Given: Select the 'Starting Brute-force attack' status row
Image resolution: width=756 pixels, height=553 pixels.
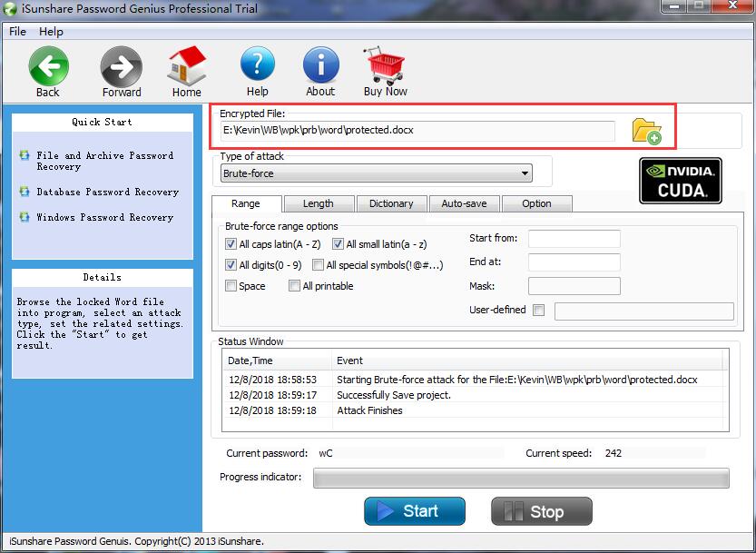Looking at the screenshot, I should [475, 380].
